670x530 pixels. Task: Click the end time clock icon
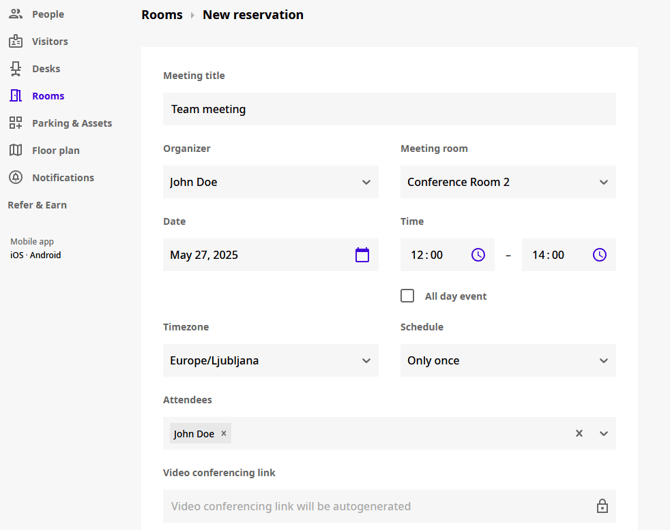[x=599, y=255]
